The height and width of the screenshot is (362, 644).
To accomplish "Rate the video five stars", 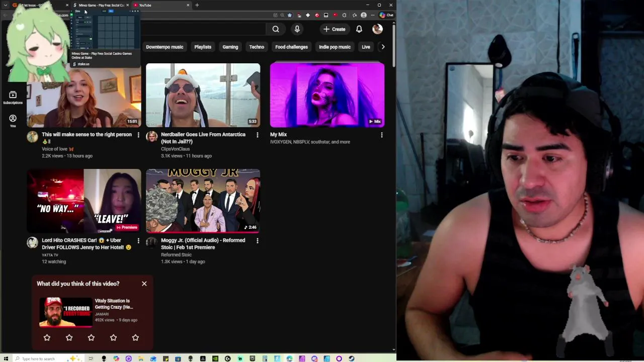I will (x=135, y=338).
